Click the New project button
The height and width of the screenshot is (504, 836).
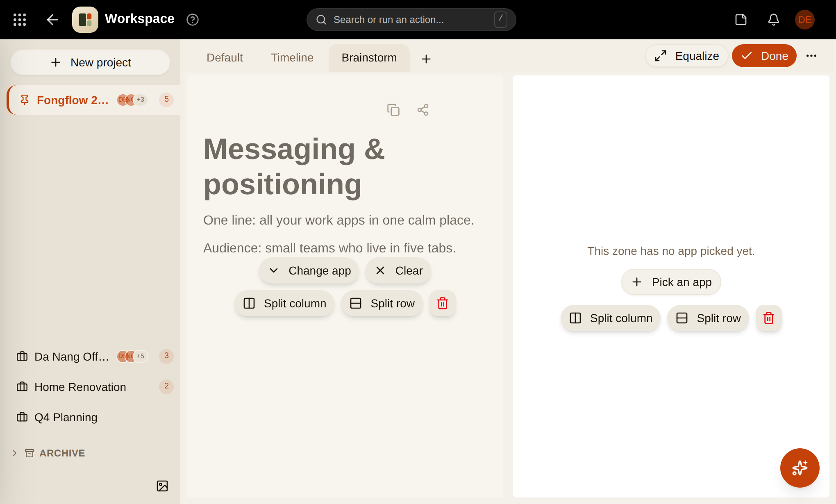click(x=90, y=63)
